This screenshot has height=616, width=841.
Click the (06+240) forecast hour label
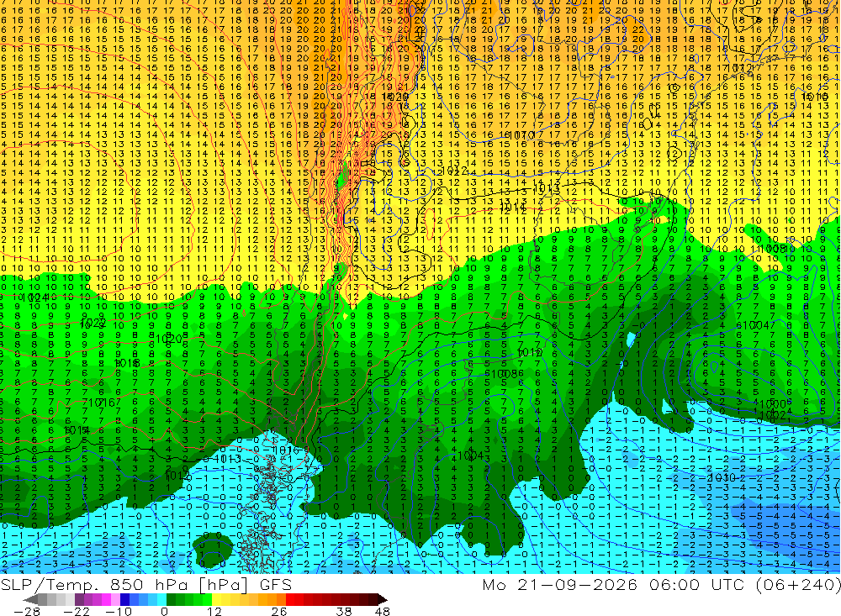797,584
